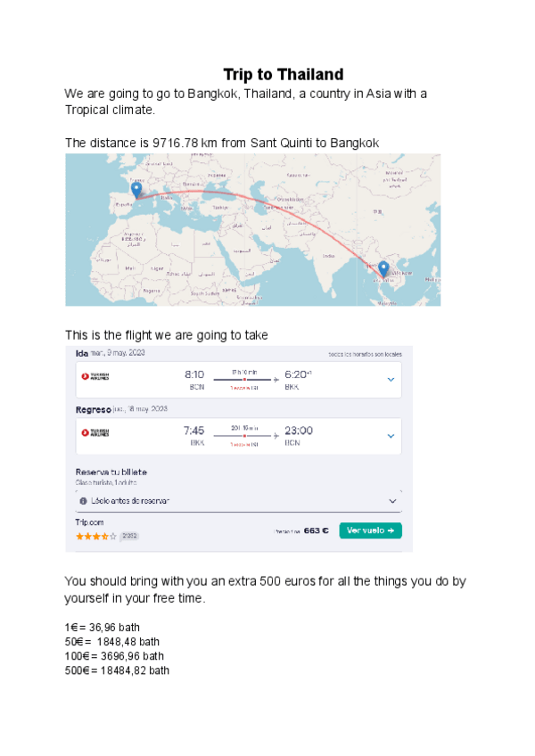The image size is (535, 756).
Task: Click the 'Reserva tu billete' heading
Action: tap(111, 471)
